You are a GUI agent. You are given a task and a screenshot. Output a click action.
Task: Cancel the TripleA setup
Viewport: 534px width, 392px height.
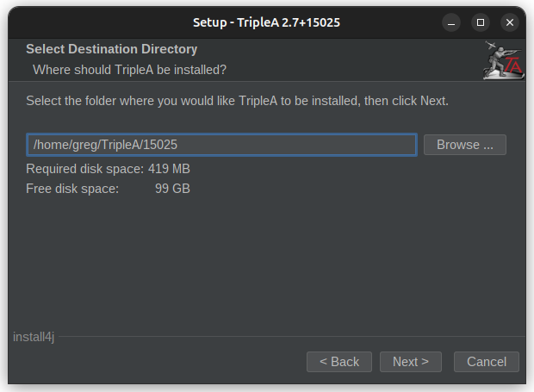pos(487,362)
